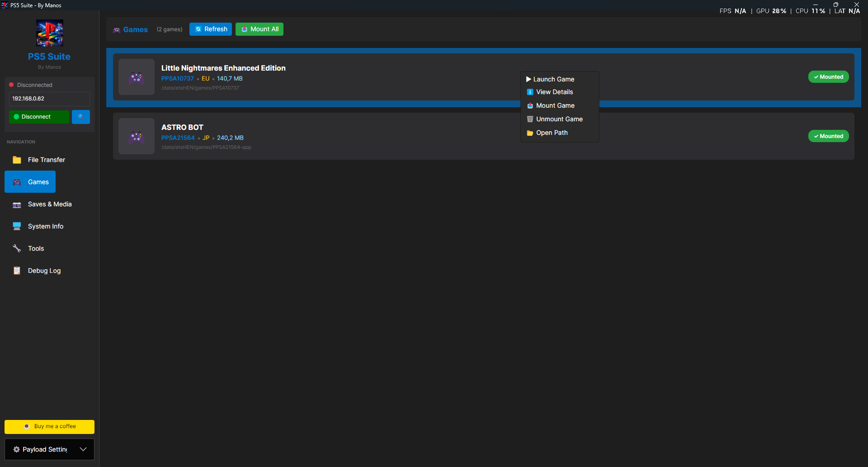Select View Details in the context menu
The height and width of the screenshot is (467, 868).
(x=560, y=92)
